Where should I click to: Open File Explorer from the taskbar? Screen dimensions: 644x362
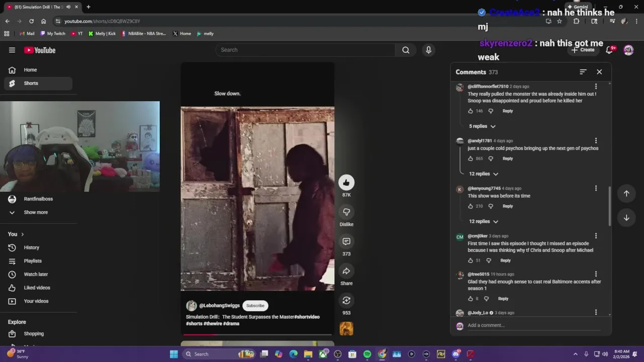(308, 354)
